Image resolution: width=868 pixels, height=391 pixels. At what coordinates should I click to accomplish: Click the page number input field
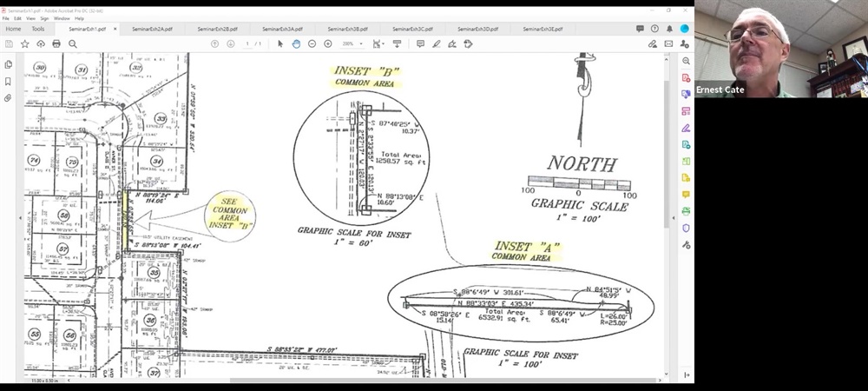pyautogui.click(x=248, y=43)
